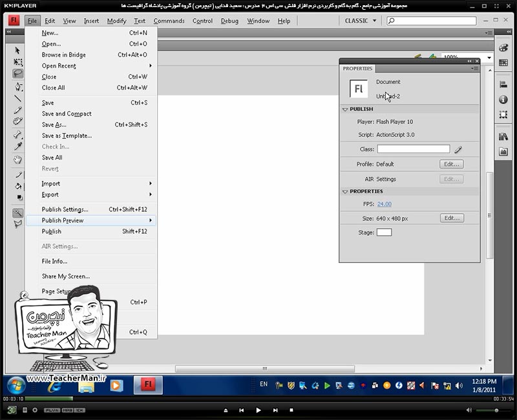This screenshot has height=420, width=517.
Task: Click the Fl document icon in Properties
Action: [x=359, y=89]
